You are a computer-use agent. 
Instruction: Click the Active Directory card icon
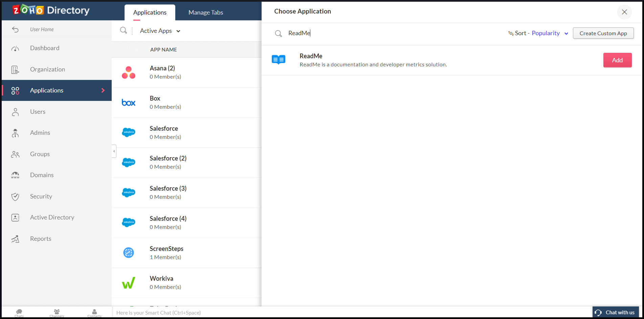pyautogui.click(x=15, y=218)
